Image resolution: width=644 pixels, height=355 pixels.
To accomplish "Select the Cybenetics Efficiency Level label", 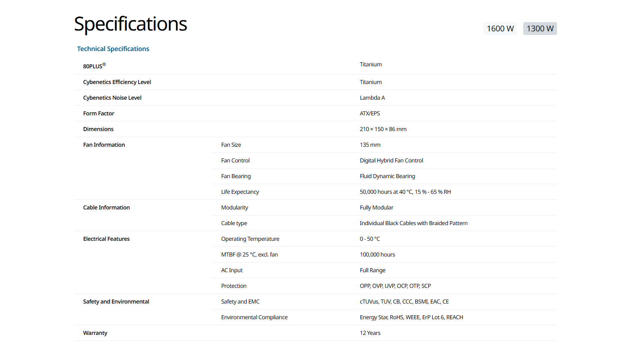I will [x=117, y=82].
